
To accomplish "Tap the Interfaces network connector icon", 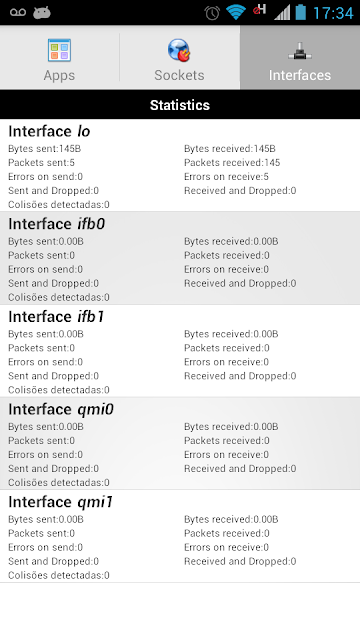I will tap(300, 52).
